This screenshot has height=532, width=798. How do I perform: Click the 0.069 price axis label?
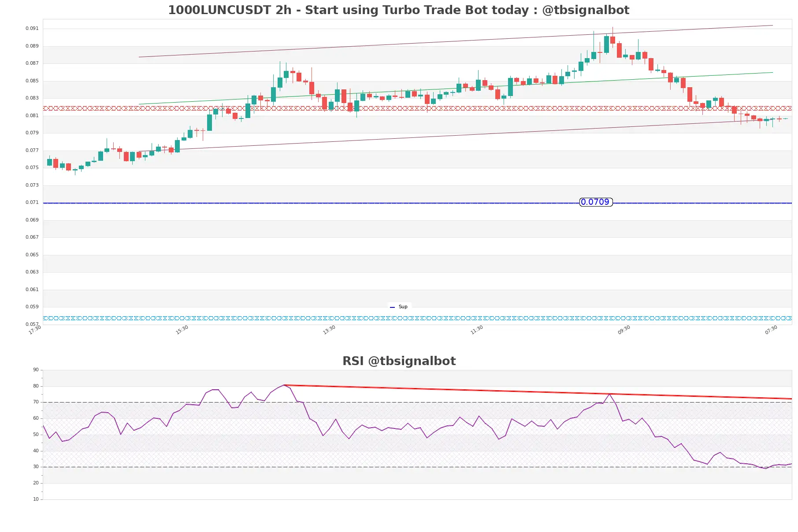click(x=32, y=220)
